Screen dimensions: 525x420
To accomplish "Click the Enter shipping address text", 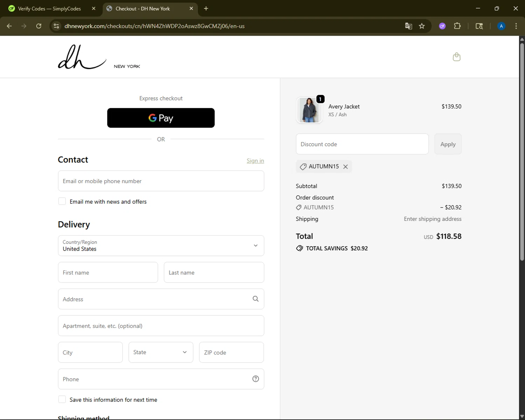I will tap(433, 219).
